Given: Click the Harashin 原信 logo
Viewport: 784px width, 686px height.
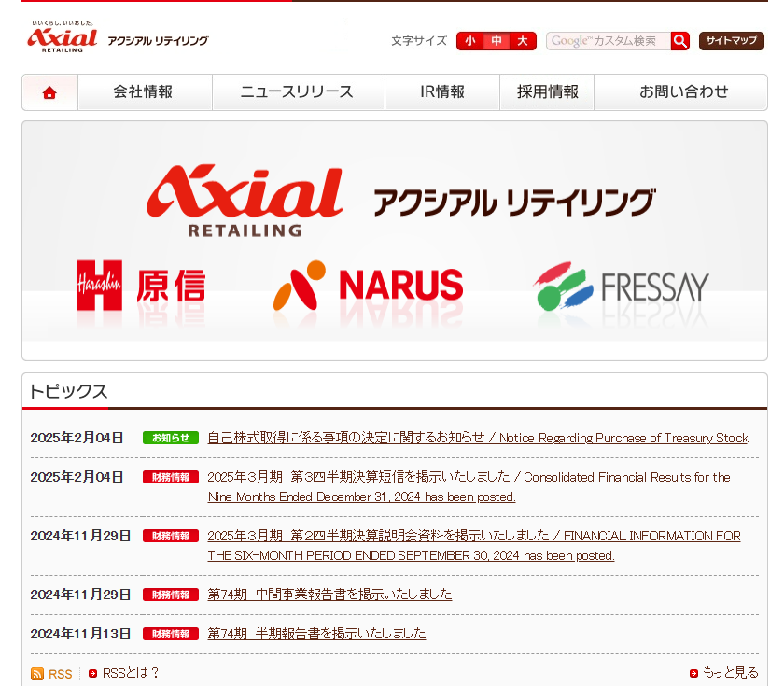Looking at the screenshot, I should [141, 286].
